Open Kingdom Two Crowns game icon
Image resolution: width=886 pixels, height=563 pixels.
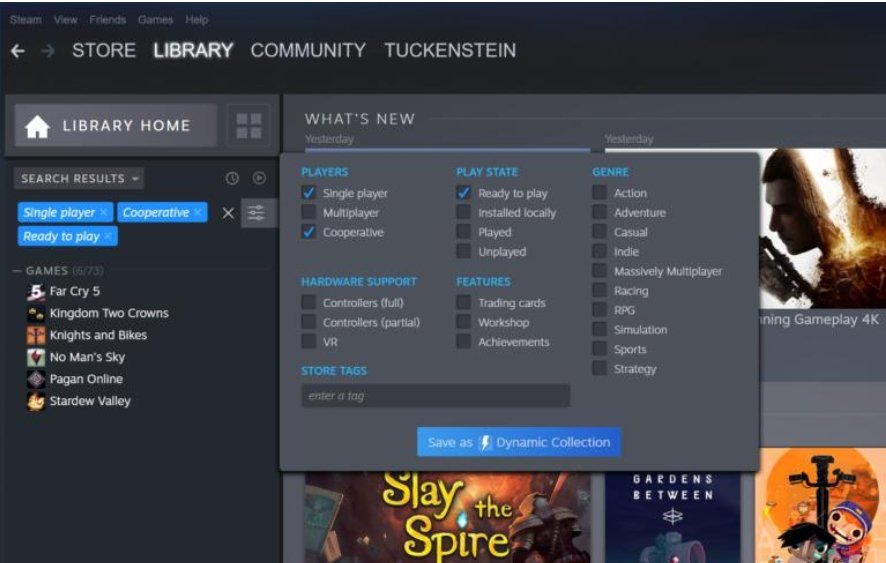(36, 313)
